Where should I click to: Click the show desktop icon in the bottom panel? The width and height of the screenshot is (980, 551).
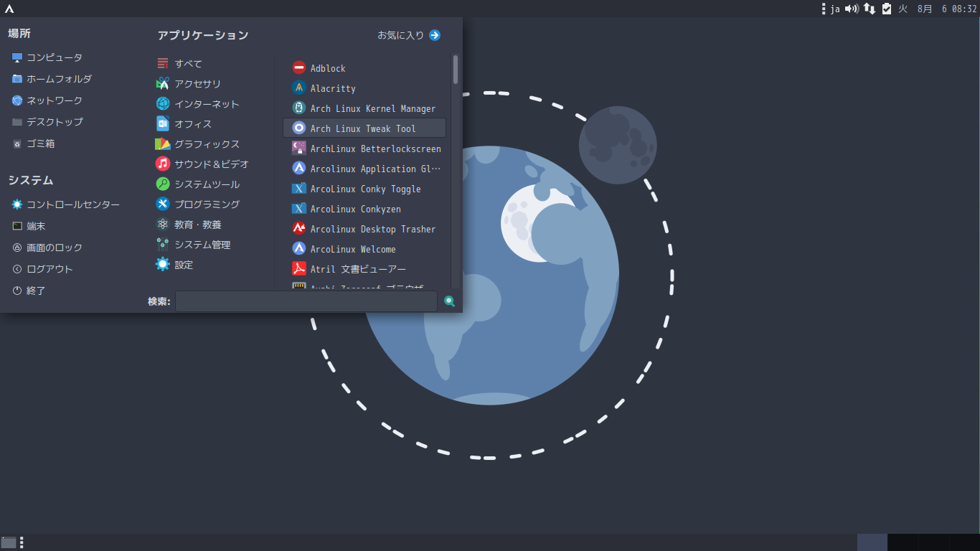pyautogui.click(x=9, y=542)
